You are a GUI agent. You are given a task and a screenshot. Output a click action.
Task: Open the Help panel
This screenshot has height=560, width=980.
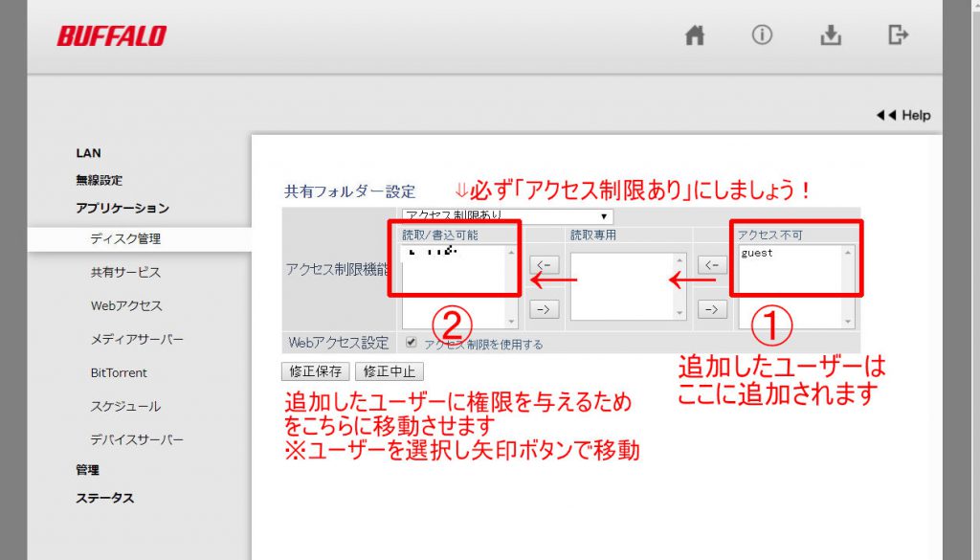[x=903, y=115]
